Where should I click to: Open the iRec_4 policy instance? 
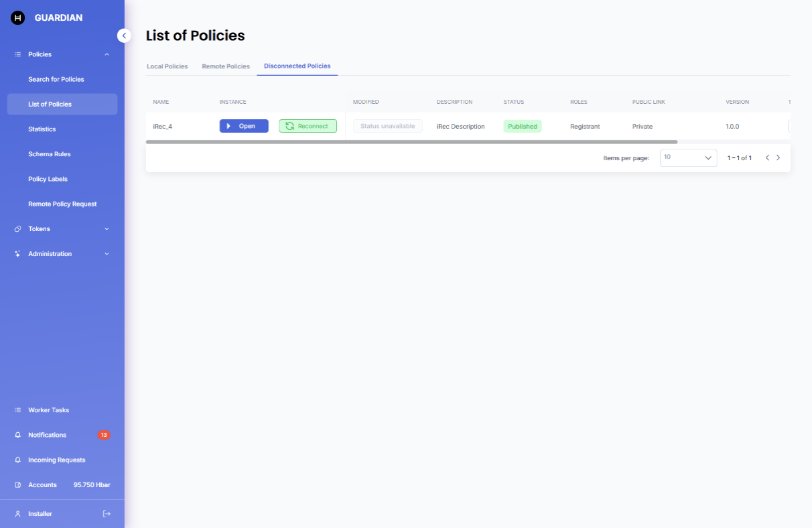coord(244,126)
